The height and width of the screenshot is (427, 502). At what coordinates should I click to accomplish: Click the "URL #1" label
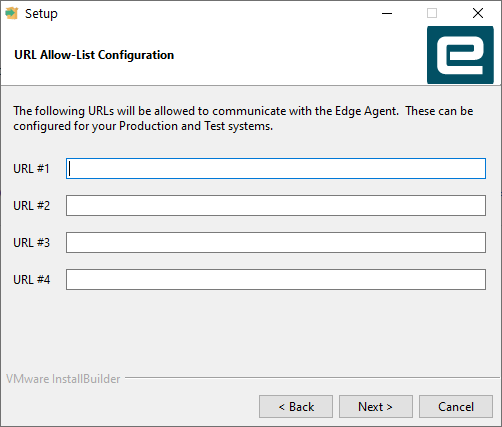coord(31,169)
